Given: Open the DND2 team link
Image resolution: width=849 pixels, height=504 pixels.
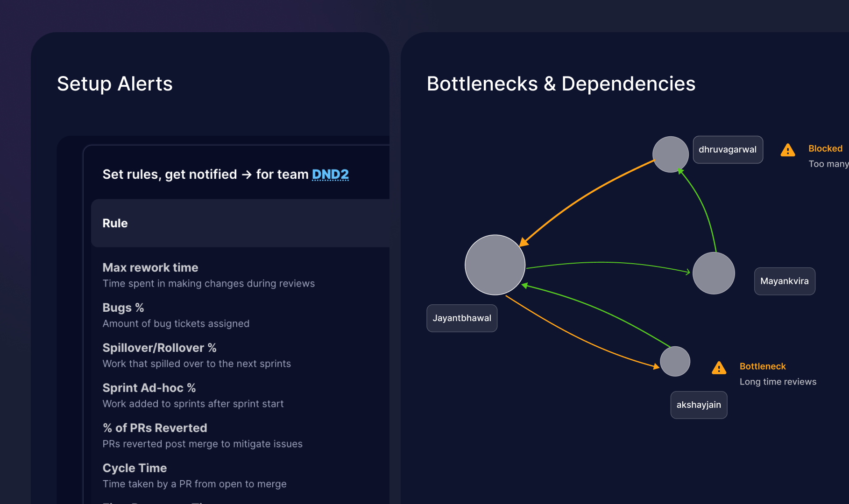Looking at the screenshot, I should [330, 175].
